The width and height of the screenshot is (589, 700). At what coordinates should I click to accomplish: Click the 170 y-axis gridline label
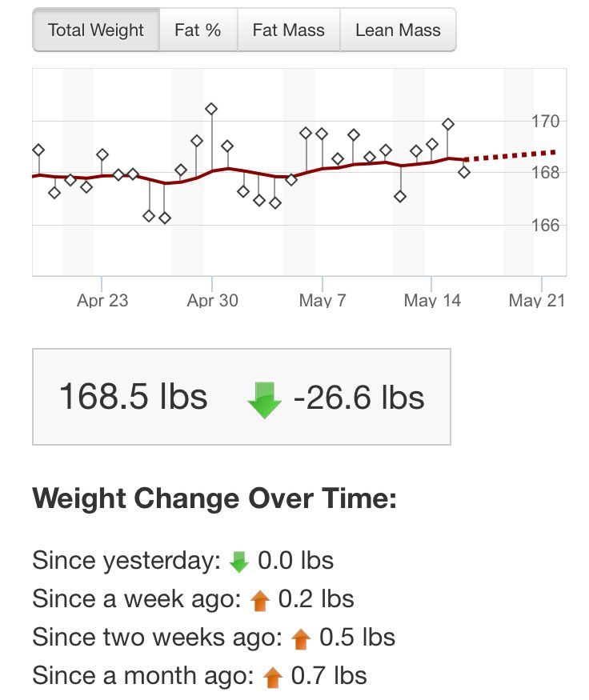point(545,121)
